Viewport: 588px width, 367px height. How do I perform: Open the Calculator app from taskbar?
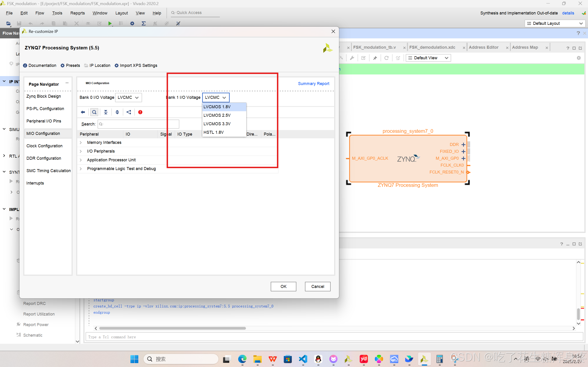click(440, 359)
